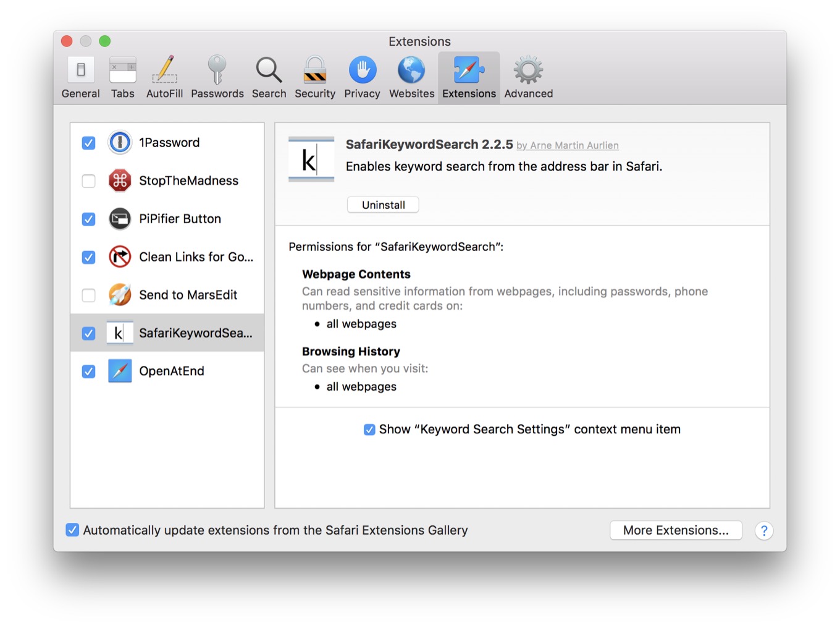
Task: Disable the 1Password extension checkbox
Action: [89, 143]
